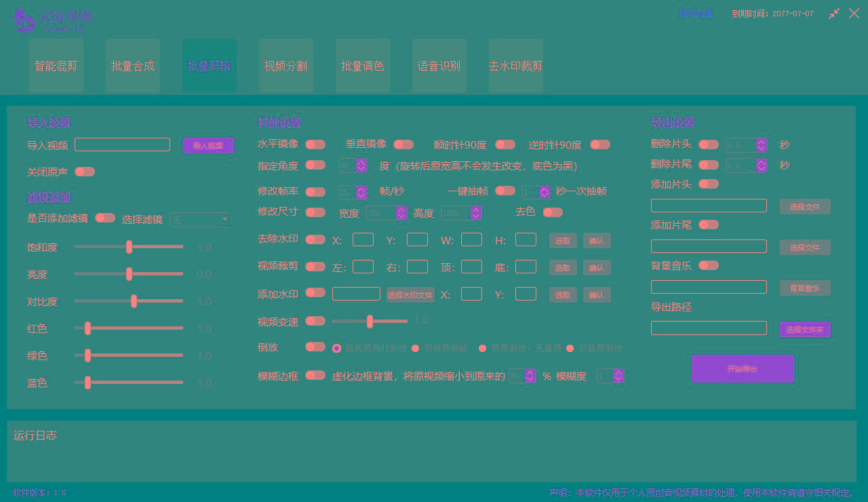Select the 仅视频倒放 radio option
868x502 pixels.
pyautogui.click(x=416, y=348)
